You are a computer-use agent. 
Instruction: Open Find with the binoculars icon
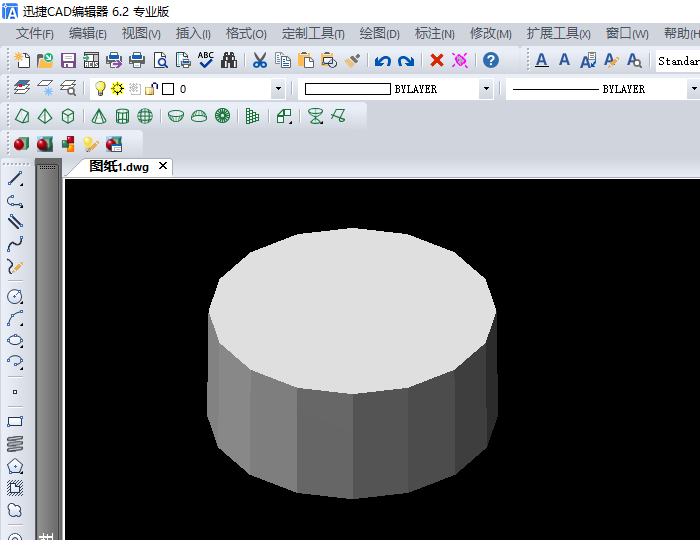(229, 60)
